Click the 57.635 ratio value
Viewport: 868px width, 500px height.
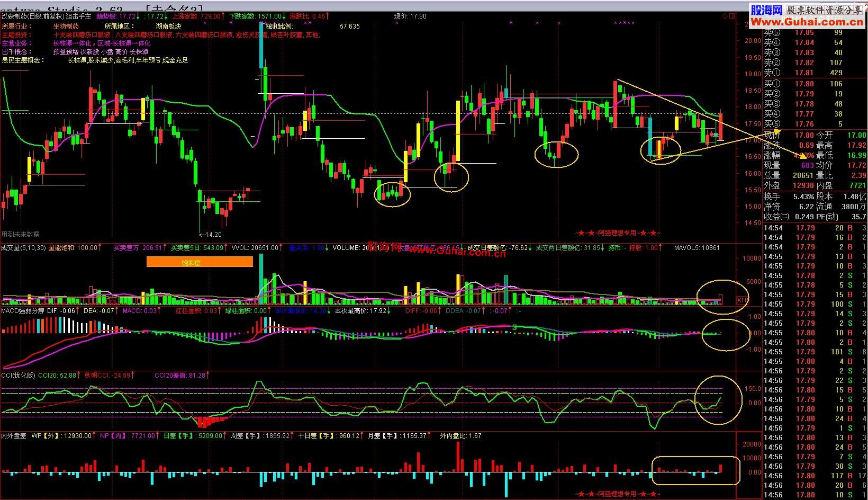349,26
